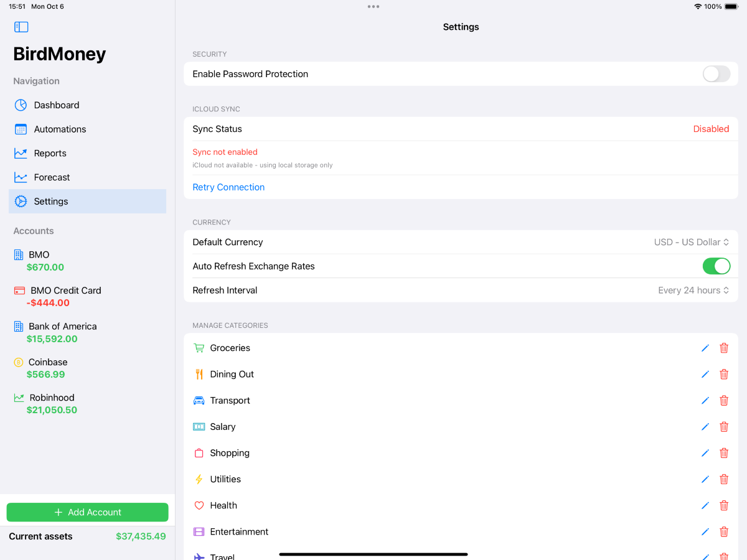Turn off Auto Refresh Exchange Rates
The width and height of the screenshot is (747, 560).
point(716,266)
